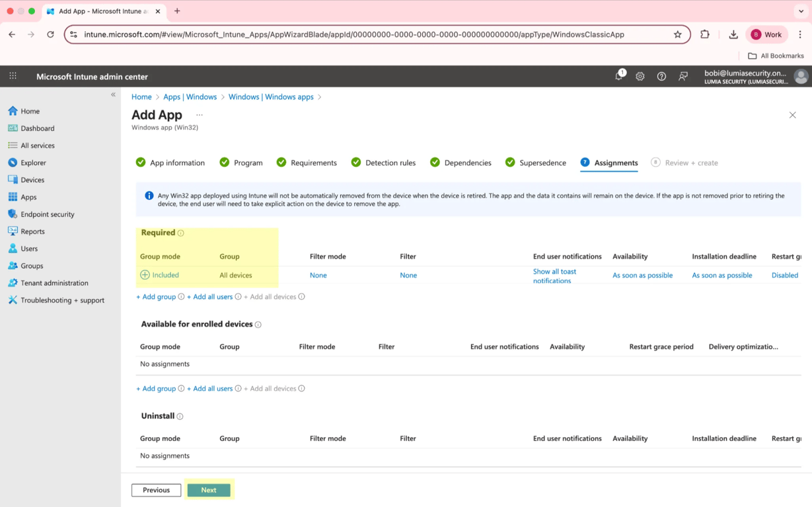Reload the page in browser
This screenshot has height=507, width=812.
[50, 34]
